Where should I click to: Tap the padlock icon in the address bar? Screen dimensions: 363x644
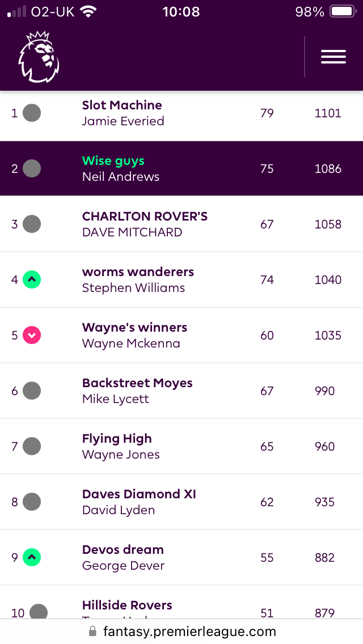[x=93, y=632]
